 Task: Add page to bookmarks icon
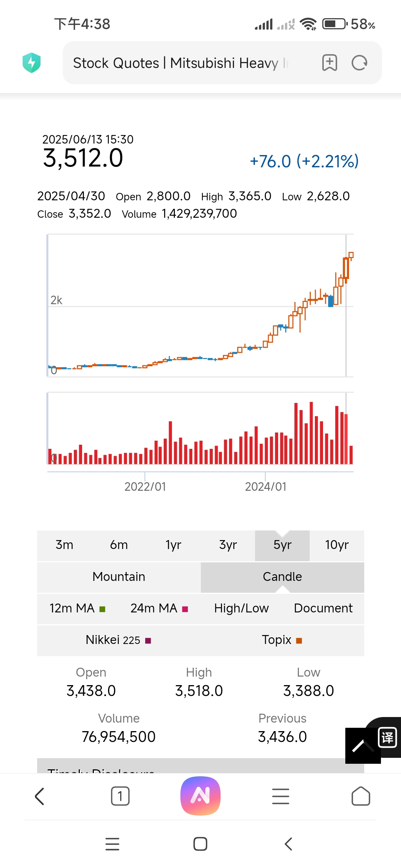tap(329, 63)
